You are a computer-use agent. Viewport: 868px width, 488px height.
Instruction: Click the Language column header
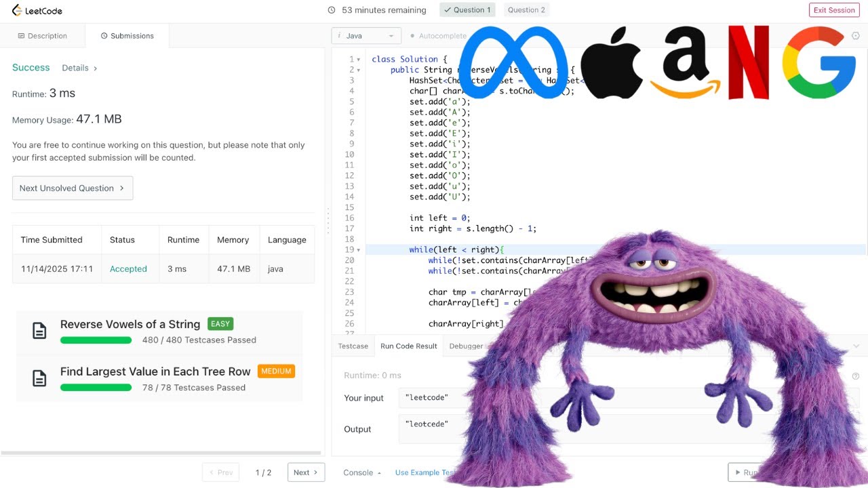tap(287, 240)
